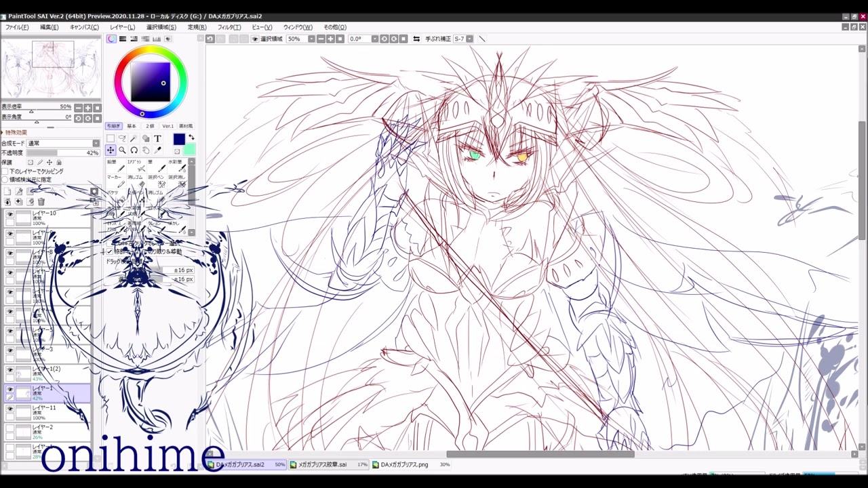
Task: Open the 編集(E) menu
Action: coord(49,27)
